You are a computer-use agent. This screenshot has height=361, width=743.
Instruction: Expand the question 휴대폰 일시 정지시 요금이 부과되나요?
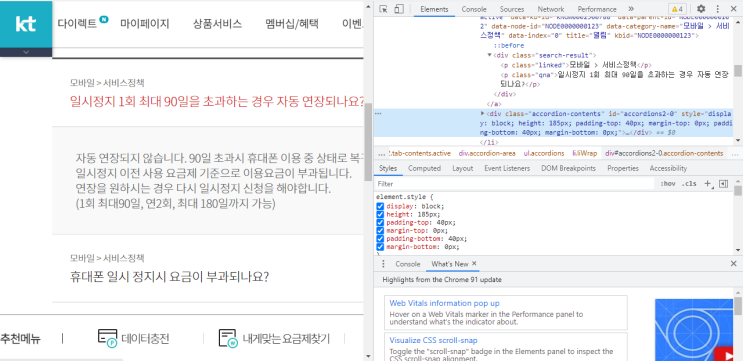click(170, 276)
